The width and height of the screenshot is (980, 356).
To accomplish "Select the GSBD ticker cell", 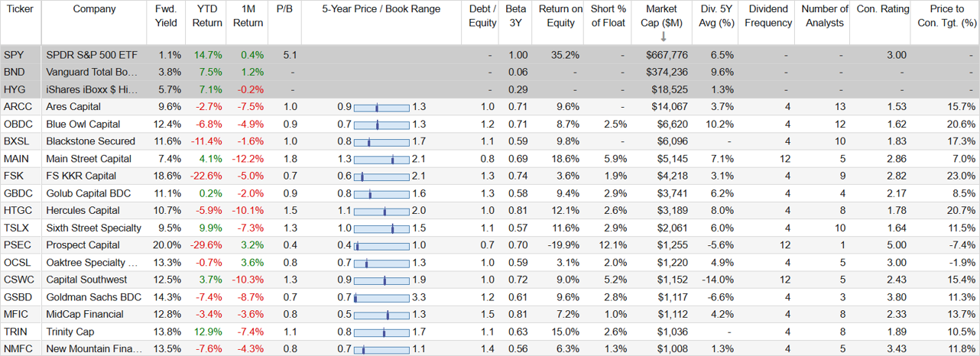I will (x=18, y=297).
